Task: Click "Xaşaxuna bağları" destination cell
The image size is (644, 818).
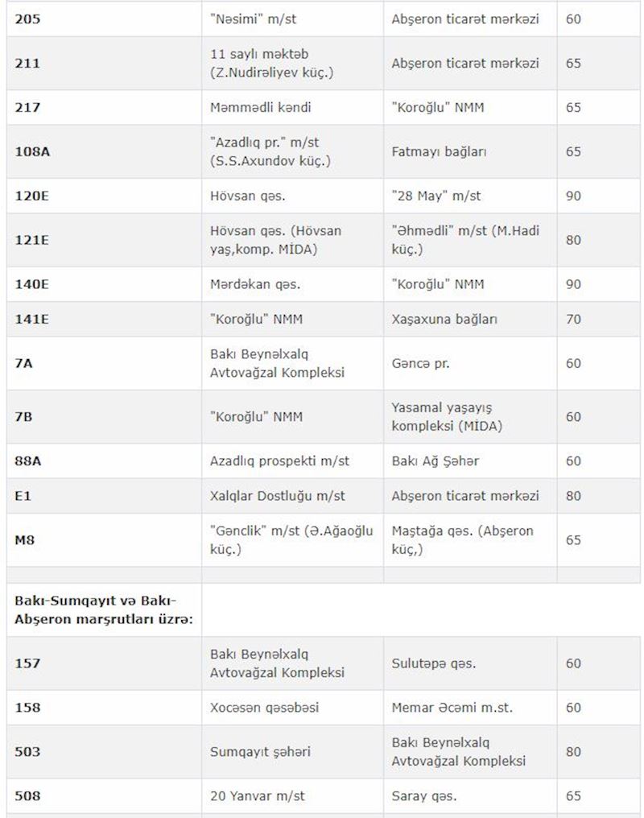Action: pyautogui.click(x=444, y=319)
